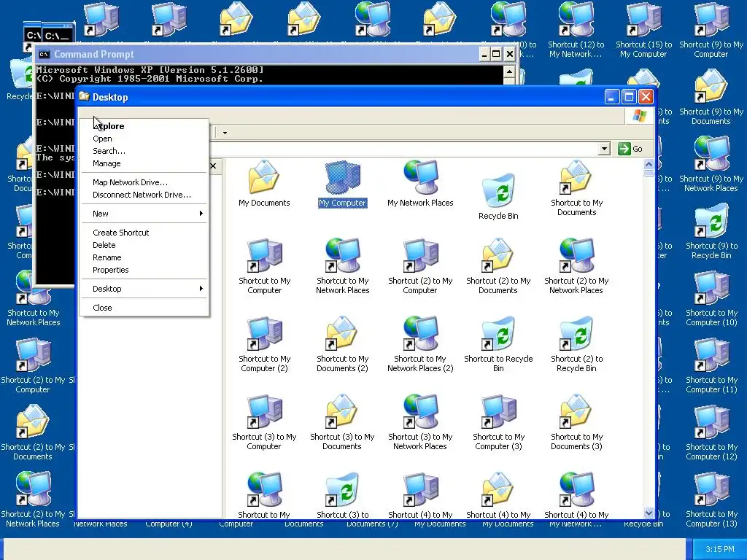The height and width of the screenshot is (560, 747).
Task: Click the Go button
Action: [x=630, y=149]
